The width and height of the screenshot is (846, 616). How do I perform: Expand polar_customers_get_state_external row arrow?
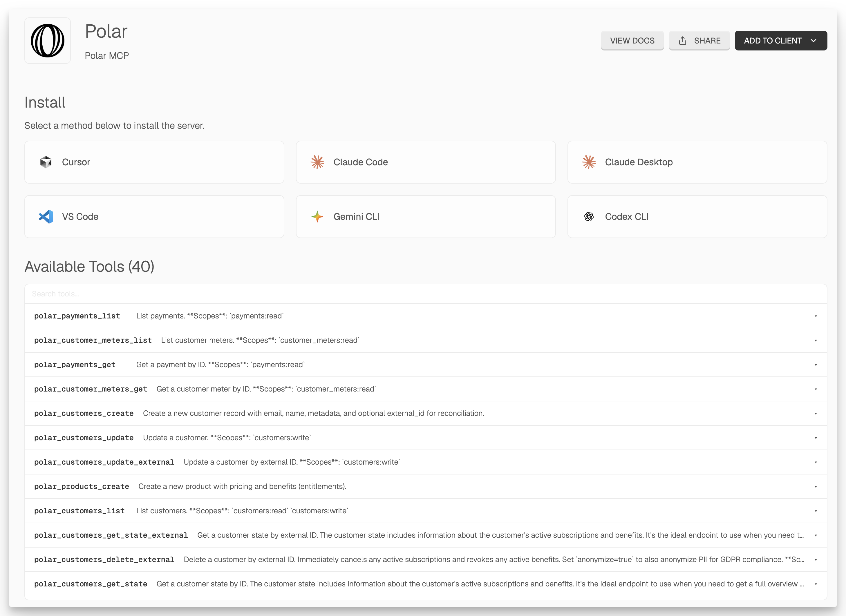coord(816,535)
